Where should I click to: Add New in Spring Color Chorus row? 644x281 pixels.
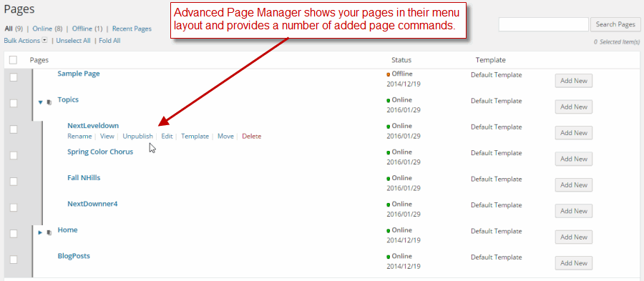pos(574,159)
